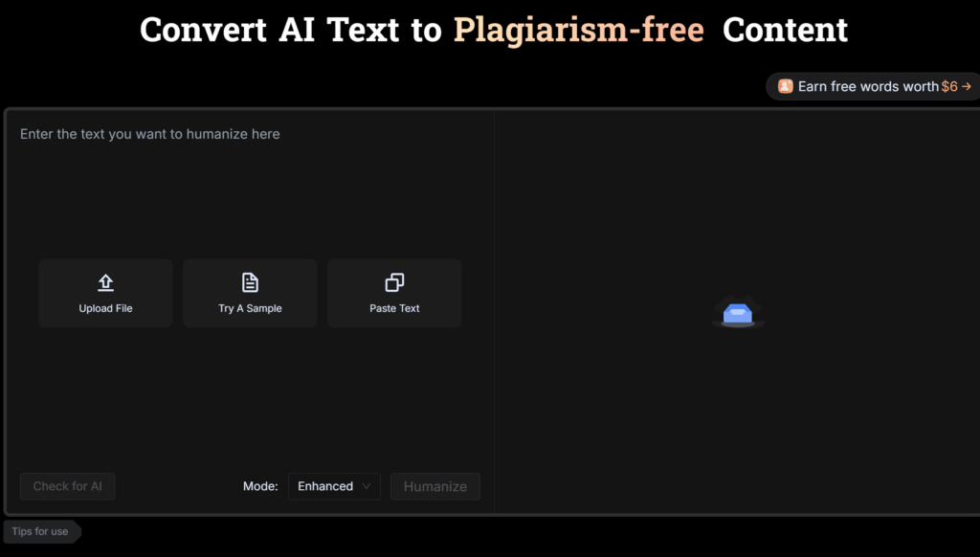Click the "Plagiarism-free" highlighted heading text
This screenshot has width=980, height=557.
coord(578,30)
